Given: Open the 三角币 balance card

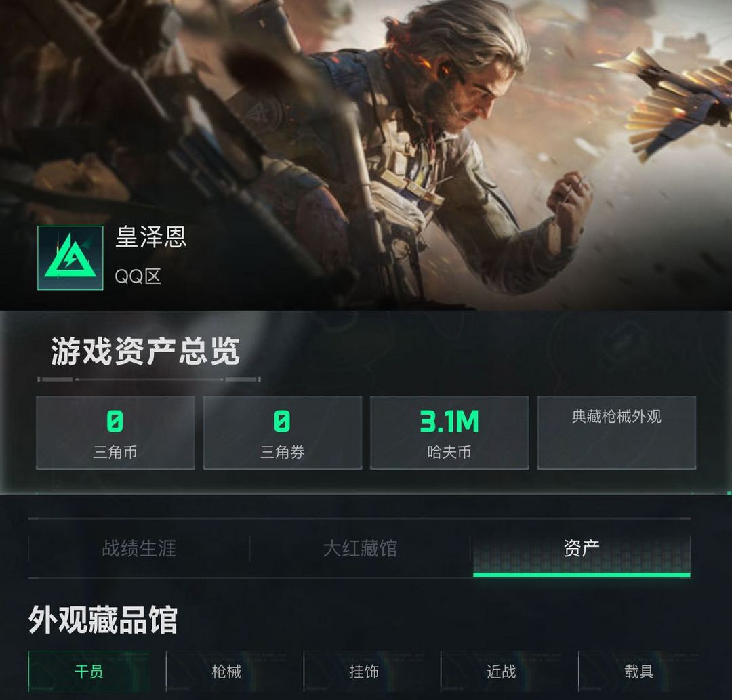Looking at the screenshot, I should 115,432.
